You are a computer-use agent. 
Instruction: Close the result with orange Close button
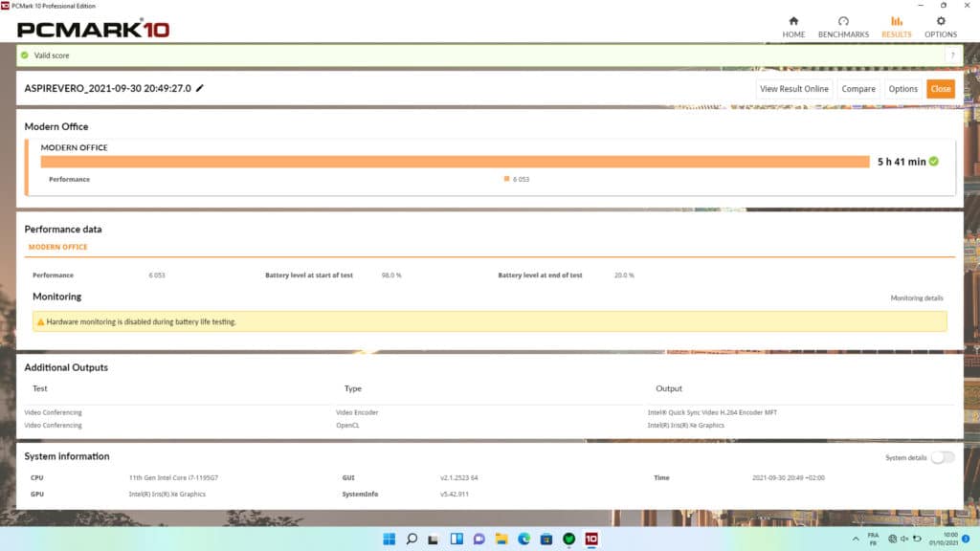click(940, 89)
